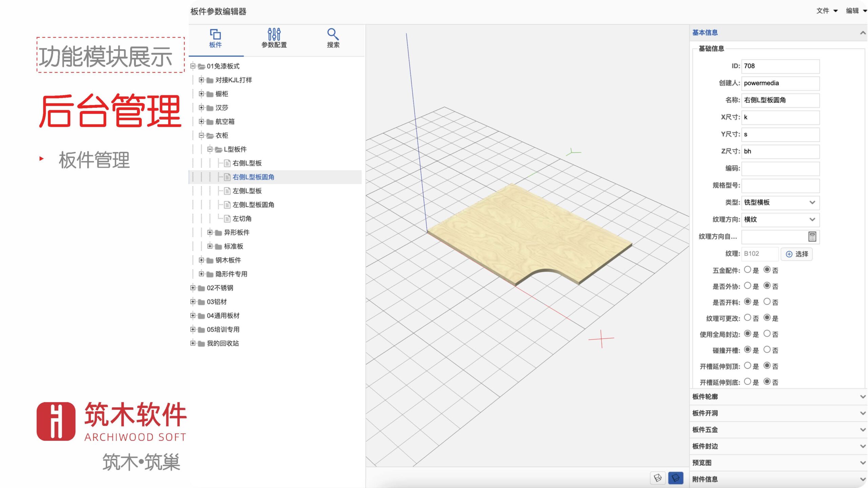Screen dimensions: 868x488
Task: Select the solid shaded view icon
Action: (675, 478)
